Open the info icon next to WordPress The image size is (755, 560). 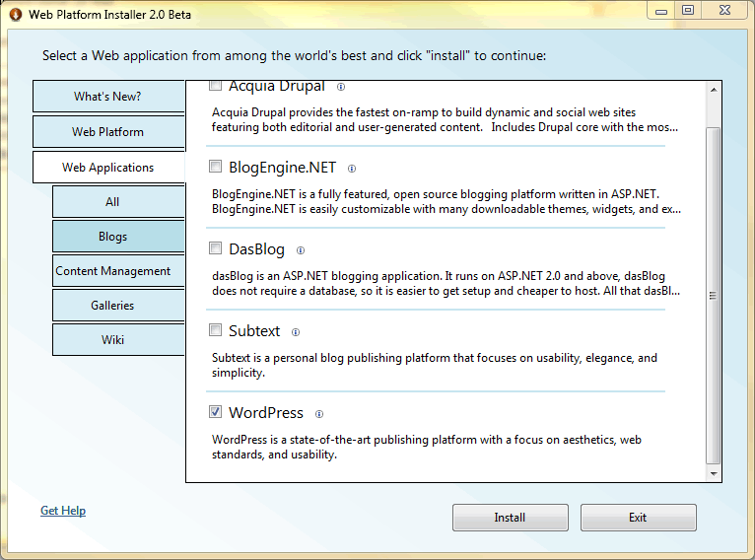(319, 414)
